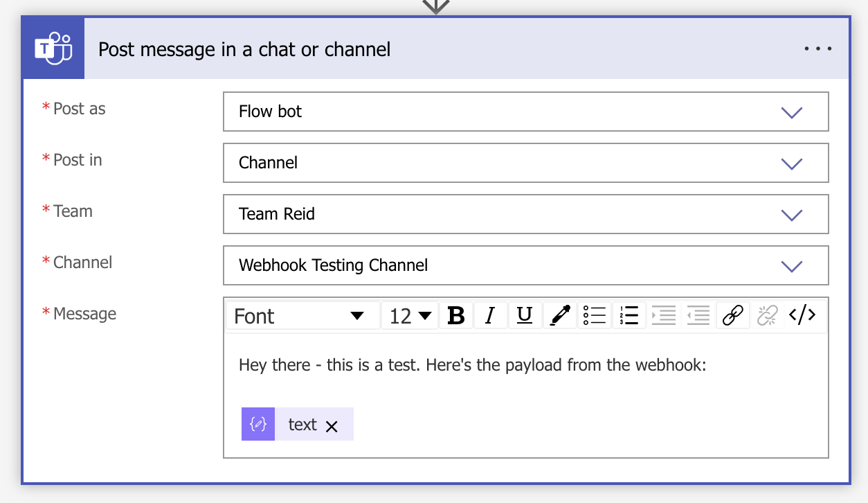Insert a hyperlink with the link icon
Viewport: 868px width, 503px height.
[732, 316]
